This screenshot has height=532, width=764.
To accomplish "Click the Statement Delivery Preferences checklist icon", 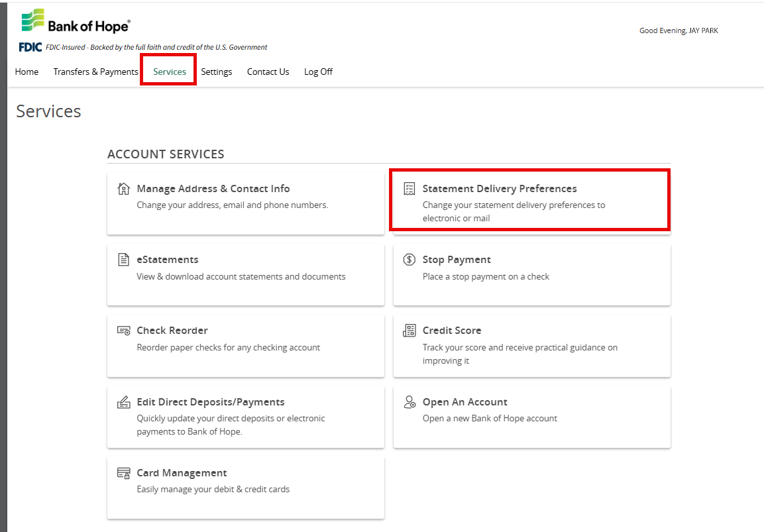I will pos(409,189).
